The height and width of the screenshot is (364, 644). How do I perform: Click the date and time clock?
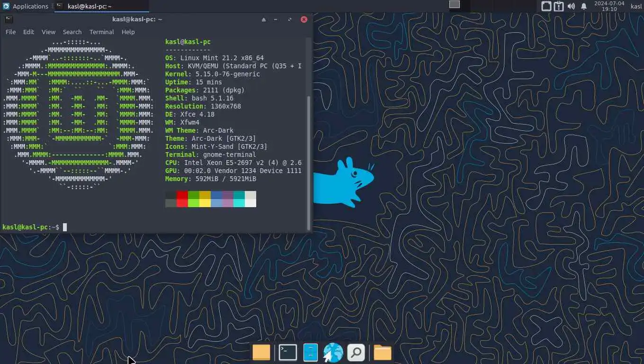click(609, 6)
